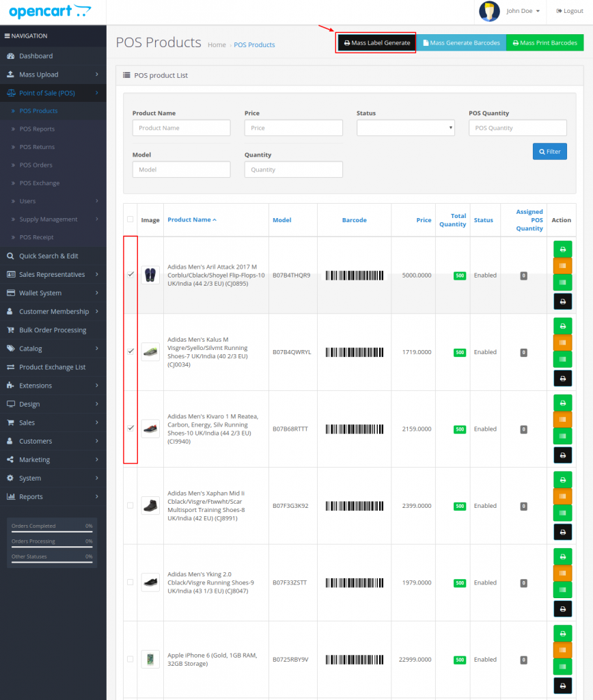Uncheck the Adidas Kivaro row checkbox
This screenshot has width=593, height=700.
tap(130, 428)
